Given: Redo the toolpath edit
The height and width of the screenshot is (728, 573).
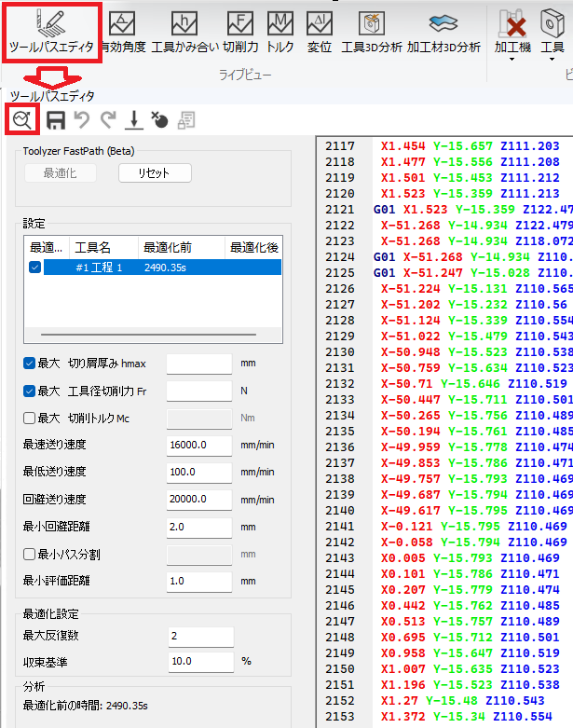Looking at the screenshot, I should pos(108,120).
